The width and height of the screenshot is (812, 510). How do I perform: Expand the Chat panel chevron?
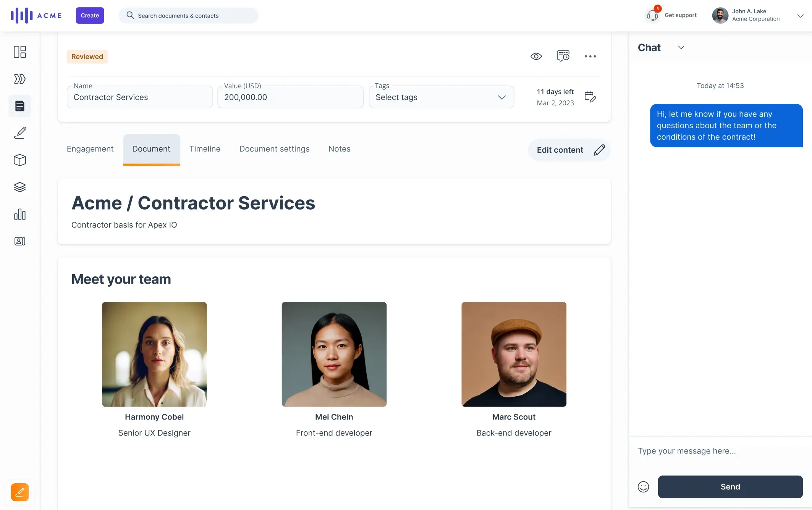tap(680, 48)
